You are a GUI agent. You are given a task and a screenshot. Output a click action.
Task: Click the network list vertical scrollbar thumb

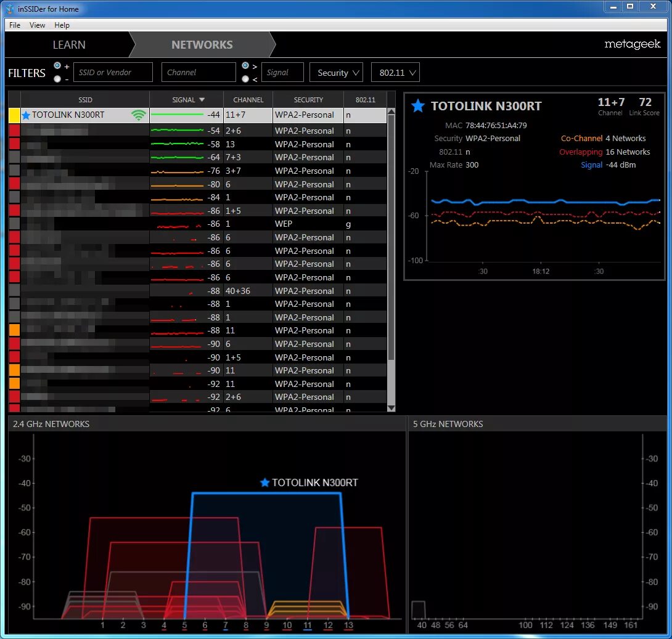391,238
